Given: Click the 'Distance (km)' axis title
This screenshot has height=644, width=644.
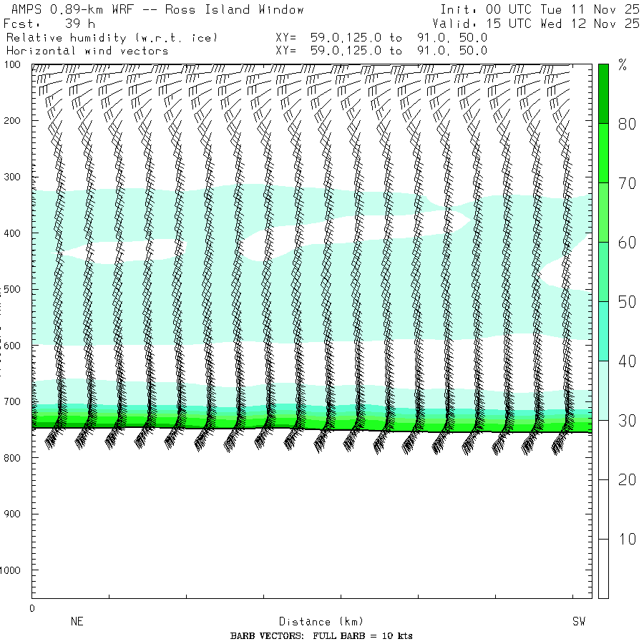Looking at the screenshot, I should [321, 622].
